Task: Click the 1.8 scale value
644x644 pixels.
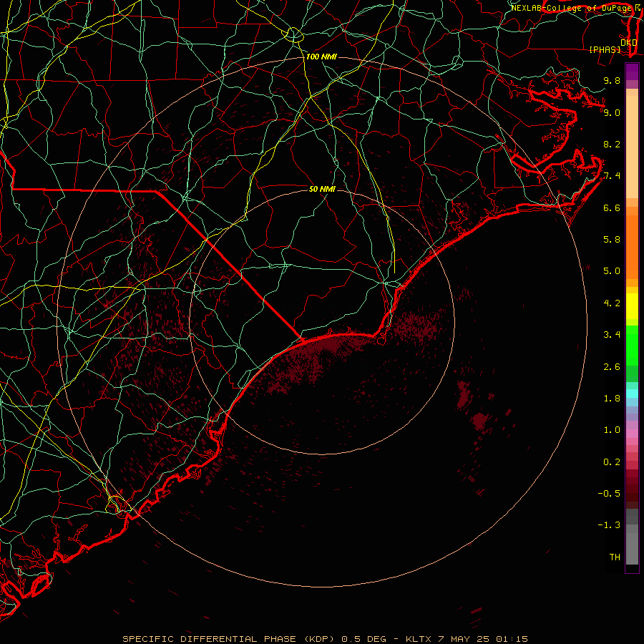Action: click(x=612, y=399)
